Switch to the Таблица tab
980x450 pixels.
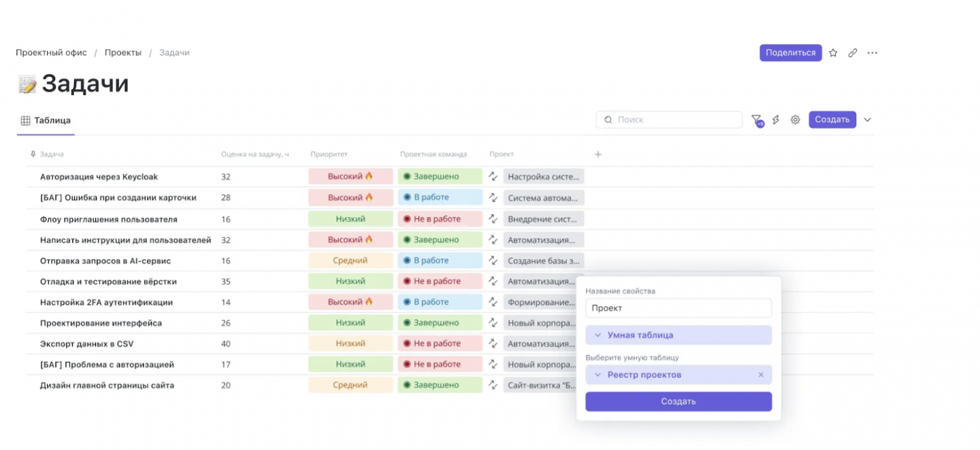pyautogui.click(x=45, y=120)
